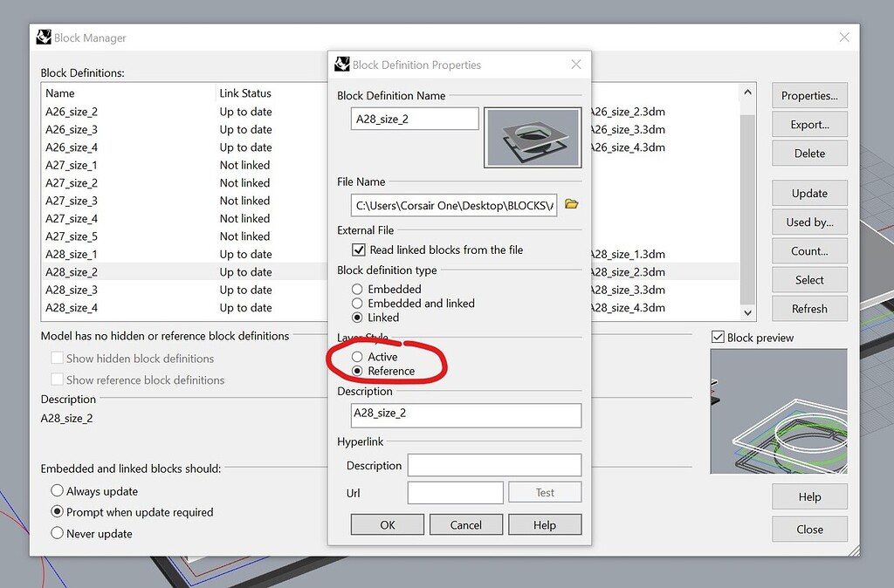Viewport: 894px width, 588px height.
Task: Set embedded blocks to Never update
Action: tap(57, 533)
